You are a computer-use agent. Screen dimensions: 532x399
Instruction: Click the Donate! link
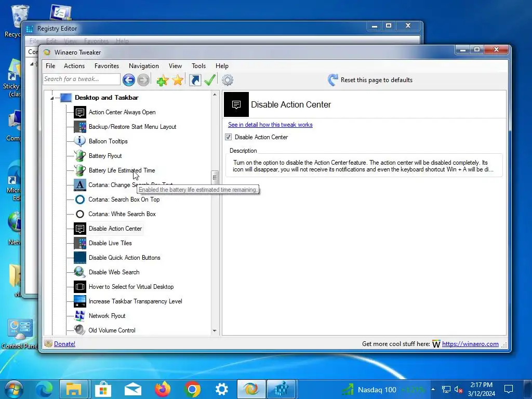click(64, 344)
